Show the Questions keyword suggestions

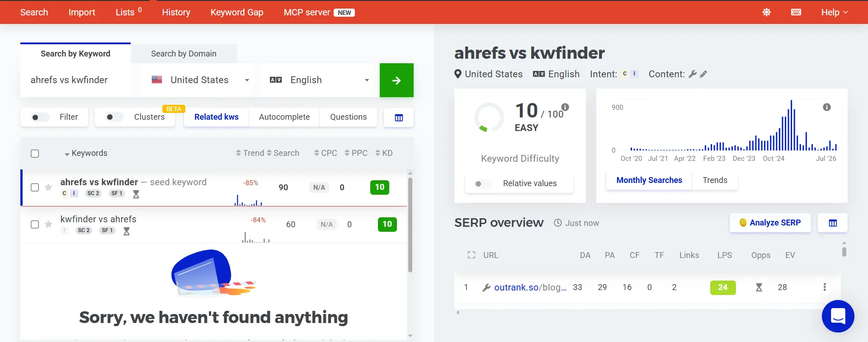point(349,117)
